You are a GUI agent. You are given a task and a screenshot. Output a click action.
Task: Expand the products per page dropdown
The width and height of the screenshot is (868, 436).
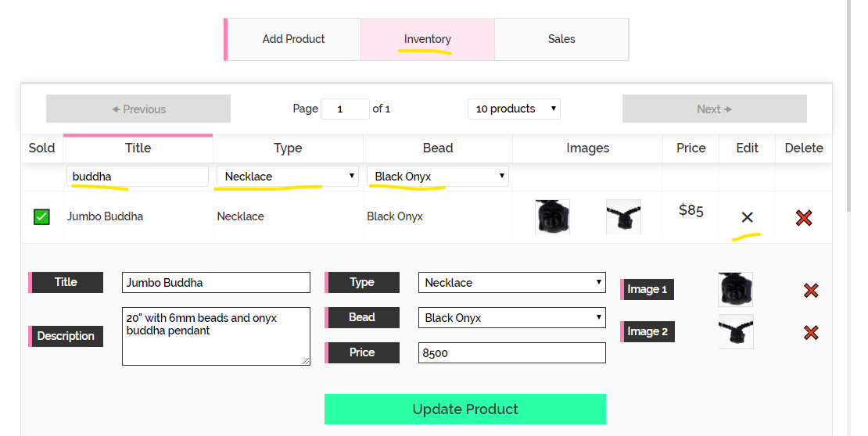tap(514, 109)
